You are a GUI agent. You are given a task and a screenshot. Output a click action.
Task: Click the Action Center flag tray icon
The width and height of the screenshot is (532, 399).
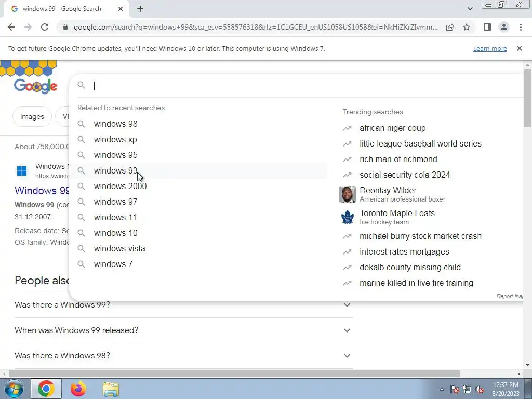[455, 390]
